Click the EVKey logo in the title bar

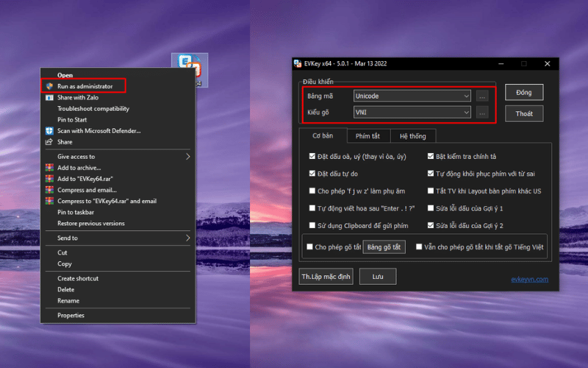298,63
